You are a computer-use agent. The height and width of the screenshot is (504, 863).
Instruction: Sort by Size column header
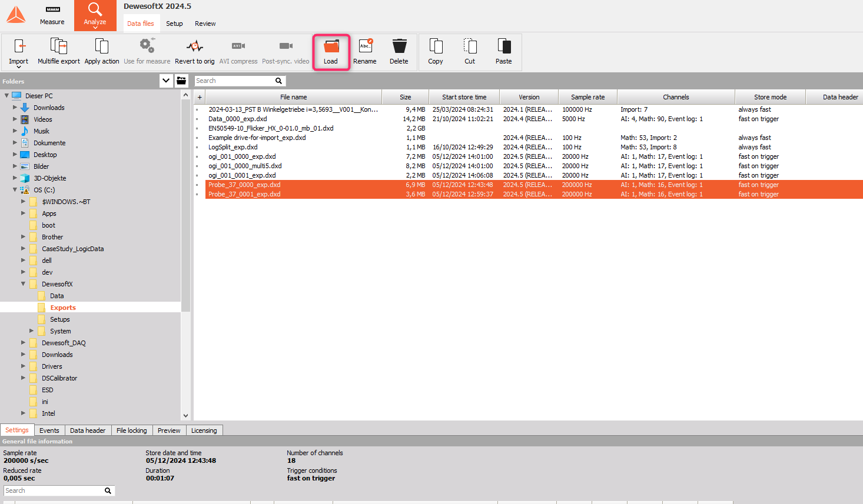pos(406,97)
